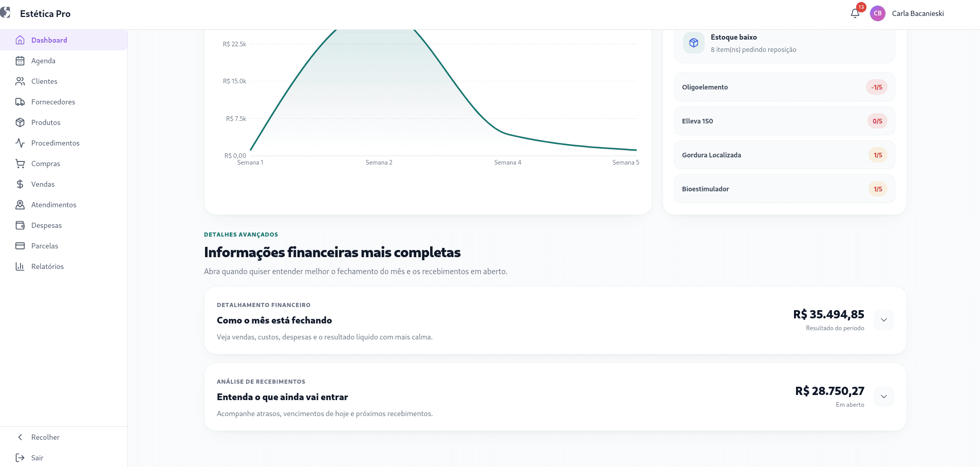980x467 pixels.
Task: Click the Produtos box icon
Action: [20, 122]
